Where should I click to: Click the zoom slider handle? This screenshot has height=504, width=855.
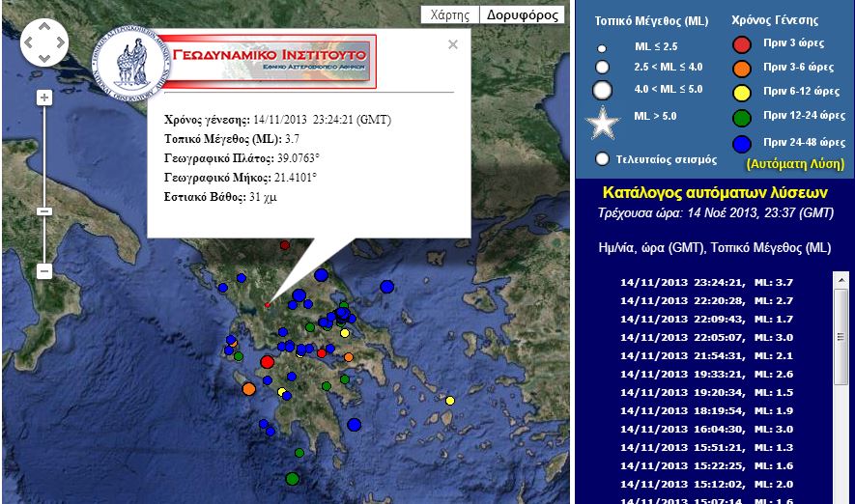(43, 210)
